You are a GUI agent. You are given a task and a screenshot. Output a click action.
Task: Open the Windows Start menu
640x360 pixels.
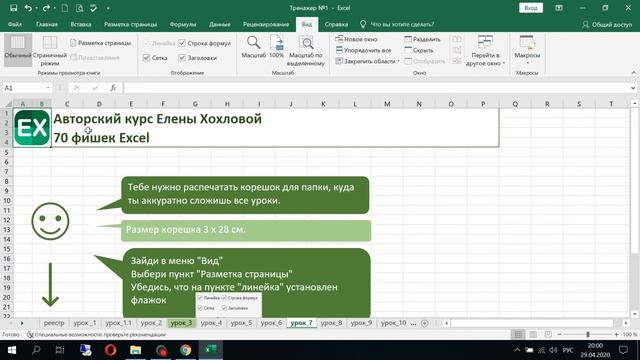click(11, 350)
